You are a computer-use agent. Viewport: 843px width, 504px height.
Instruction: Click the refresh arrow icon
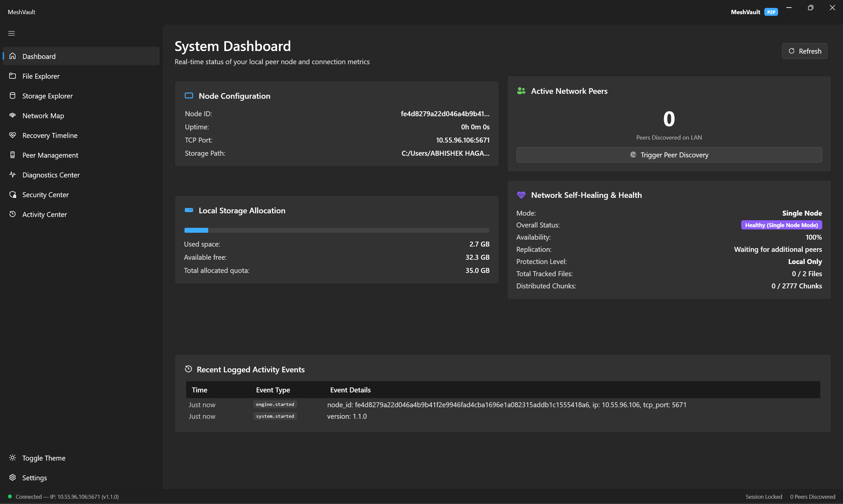pyautogui.click(x=791, y=51)
